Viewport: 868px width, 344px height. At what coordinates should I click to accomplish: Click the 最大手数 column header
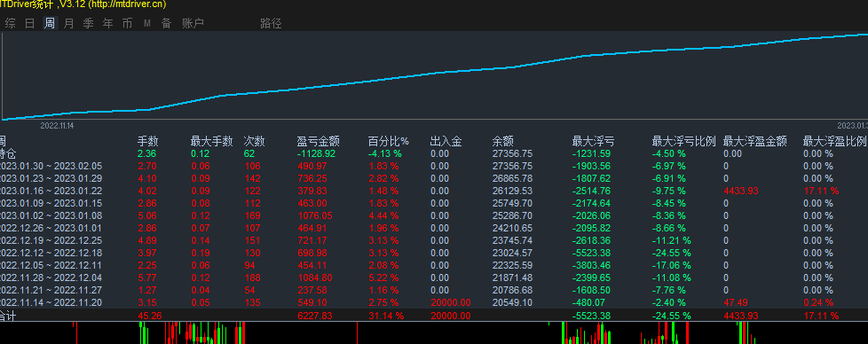[x=211, y=142]
